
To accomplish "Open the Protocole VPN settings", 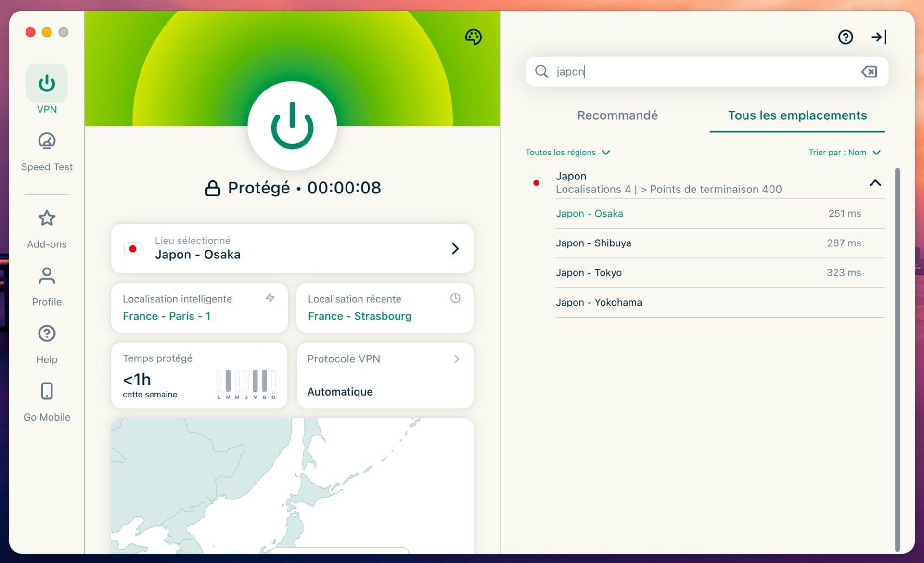I will pos(385,375).
